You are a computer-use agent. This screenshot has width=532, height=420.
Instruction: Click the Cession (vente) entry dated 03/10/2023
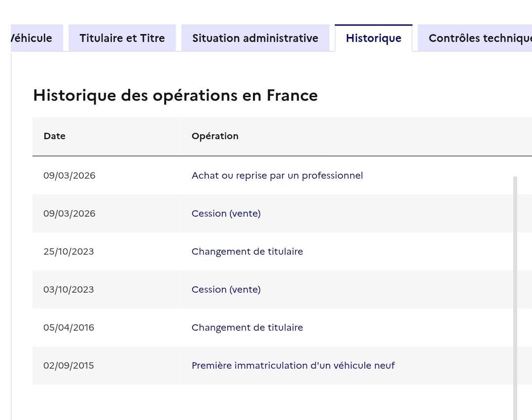click(x=226, y=289)
